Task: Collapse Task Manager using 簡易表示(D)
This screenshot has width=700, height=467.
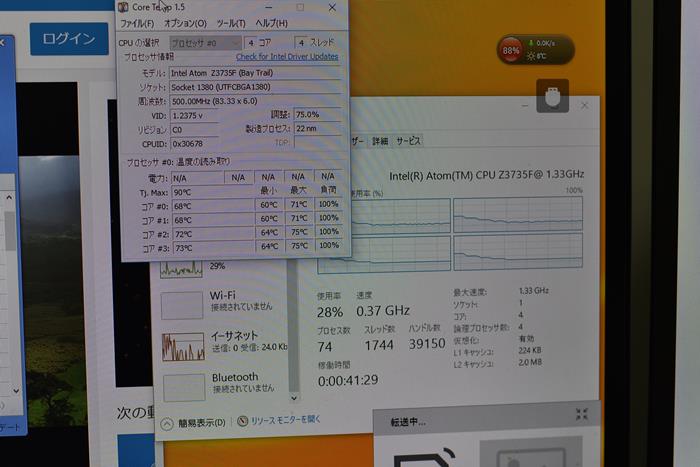Action: tap(194, 423)
